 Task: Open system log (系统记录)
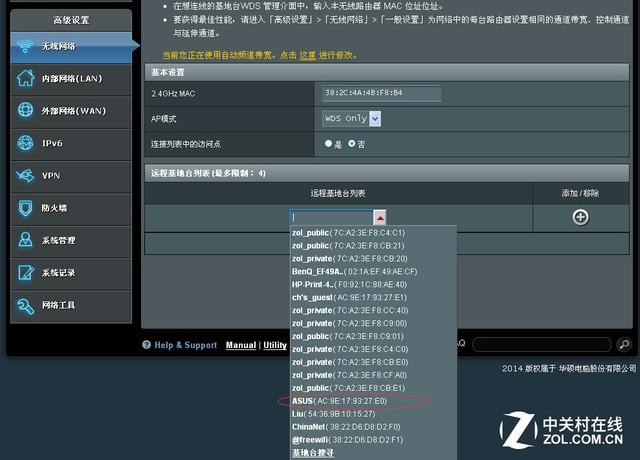click(71, 273)
